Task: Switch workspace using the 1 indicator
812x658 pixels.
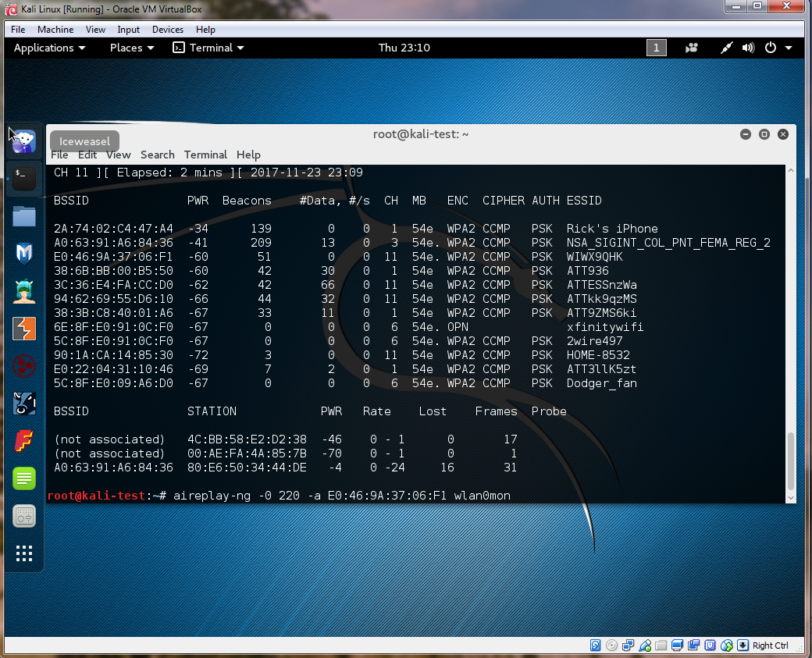Action: (x=656, y=48)
